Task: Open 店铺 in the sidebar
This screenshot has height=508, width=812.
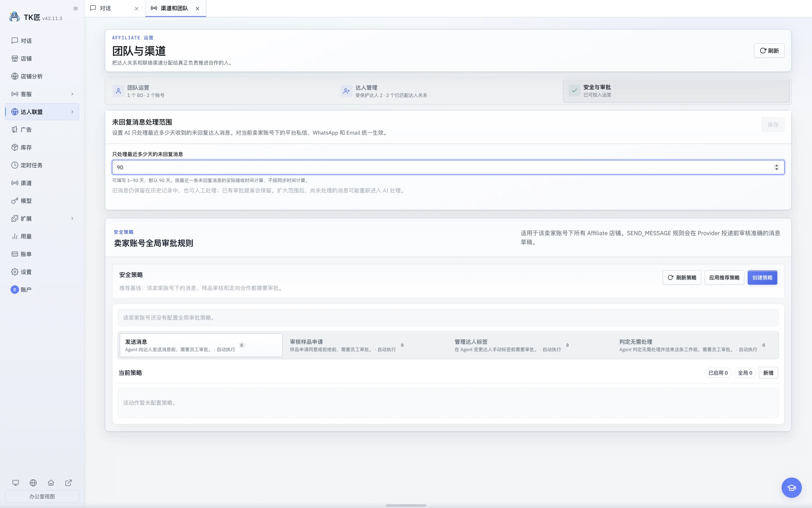Action: click(42, 58)
